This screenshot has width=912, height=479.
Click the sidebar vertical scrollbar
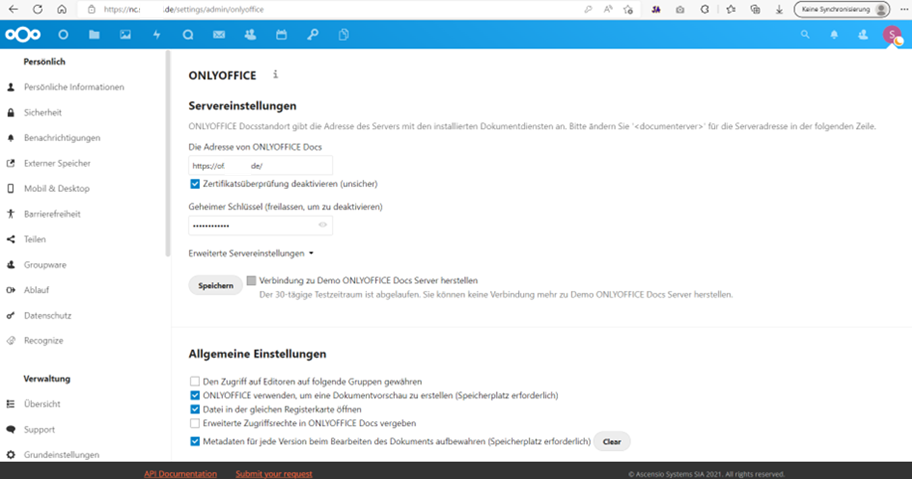tap(168, 154)
